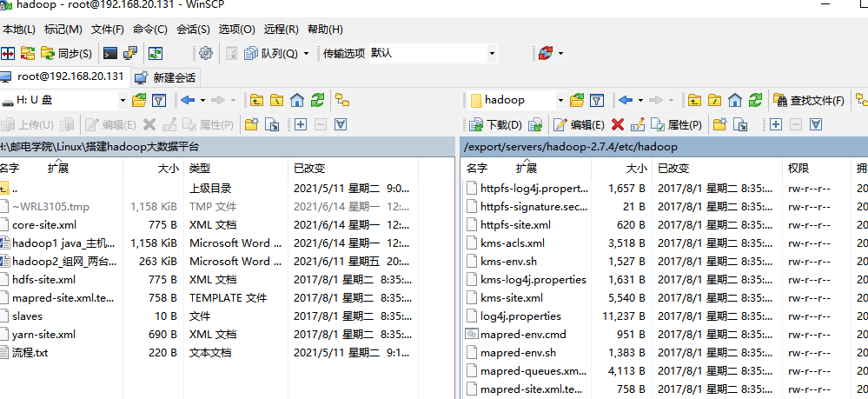Open the 远程(R) menu

pyautogui.click(x=282, y=30)
